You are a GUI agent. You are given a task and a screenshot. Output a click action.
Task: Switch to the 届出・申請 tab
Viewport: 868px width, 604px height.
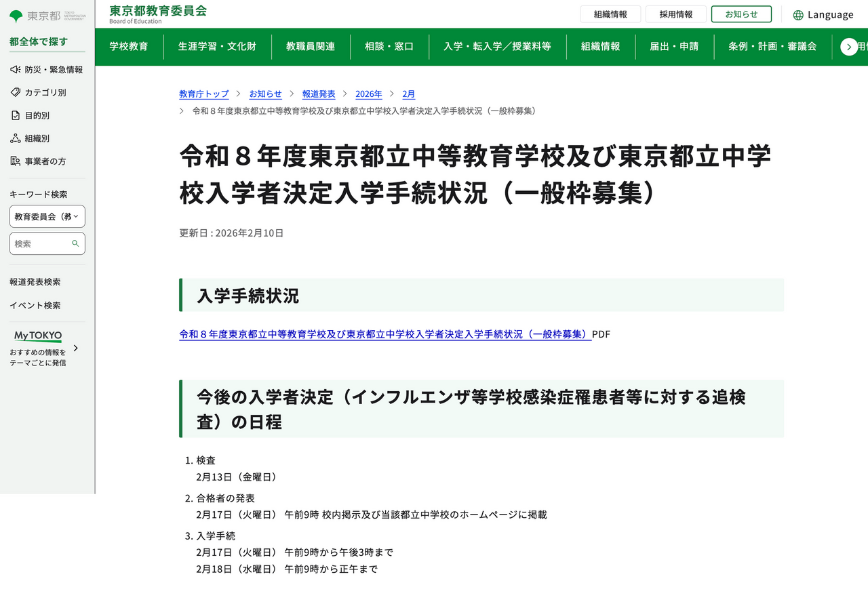(675, 47)
